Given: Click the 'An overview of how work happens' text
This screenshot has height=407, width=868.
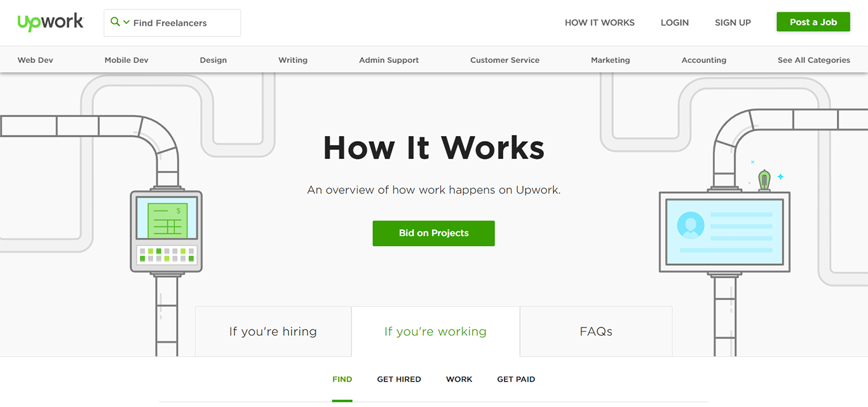Looking at the screenshot, I should [434, 190].
